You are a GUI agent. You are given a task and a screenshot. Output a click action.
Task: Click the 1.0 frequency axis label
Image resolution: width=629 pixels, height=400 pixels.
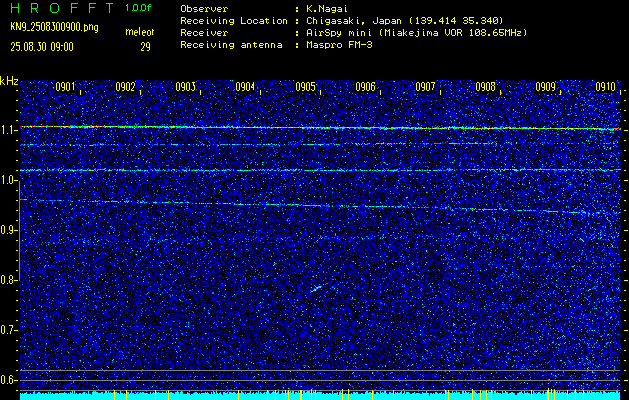7,180
